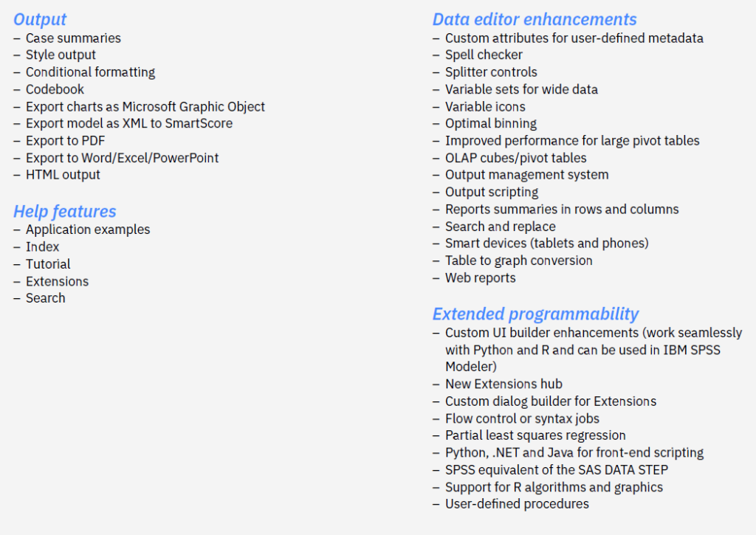Viewport: 756px width, 535px height.
Task: Select "Export to PDF" in the Output list
Action: [x=65, y=141]
